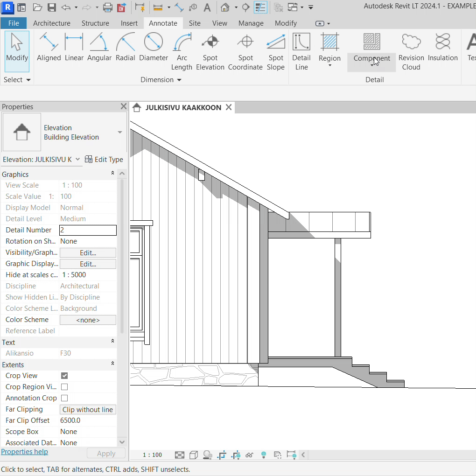Activate the Detail Line tool
Viewport: 476px width, 476px height.
pyautogui.click(x=301, y=52)
